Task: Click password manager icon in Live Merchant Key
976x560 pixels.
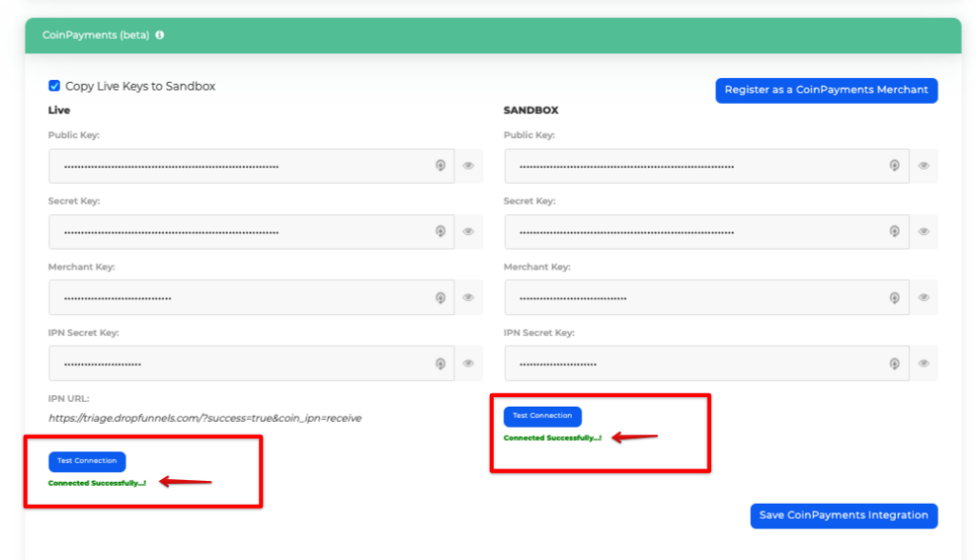Action: [x=439, y=297]
